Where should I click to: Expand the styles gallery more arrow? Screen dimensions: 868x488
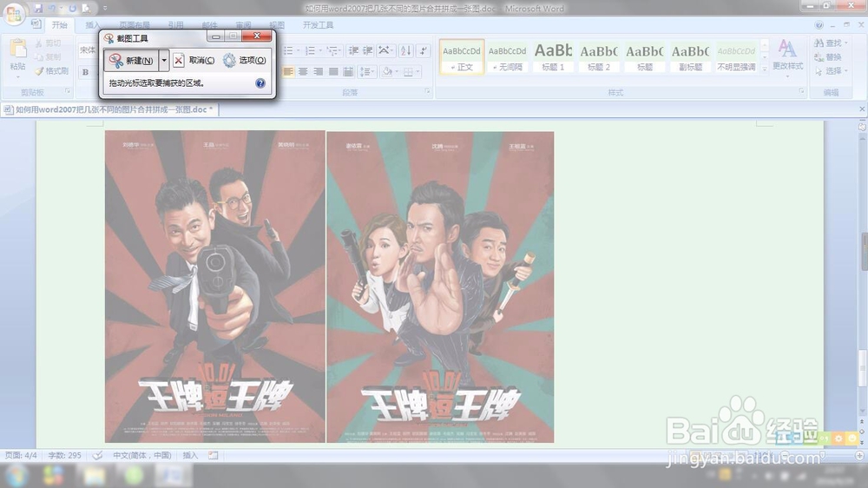point(765,69)
